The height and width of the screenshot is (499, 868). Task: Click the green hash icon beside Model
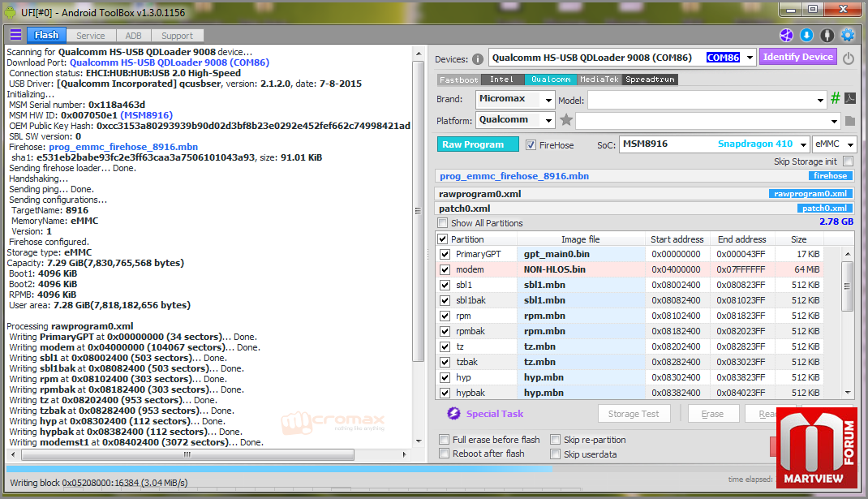pyautogui.click(x=836, y=98)
